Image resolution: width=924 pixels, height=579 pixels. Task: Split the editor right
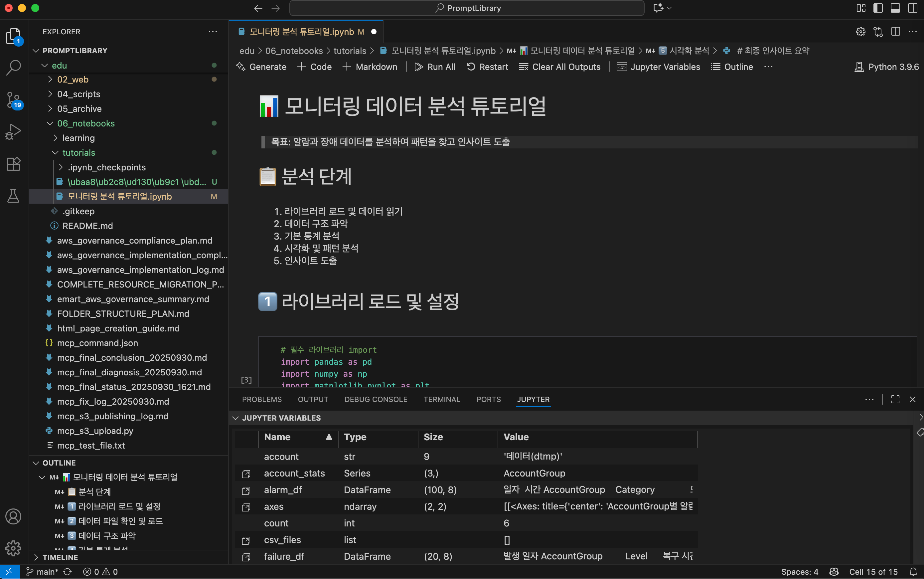click(896, 32)
